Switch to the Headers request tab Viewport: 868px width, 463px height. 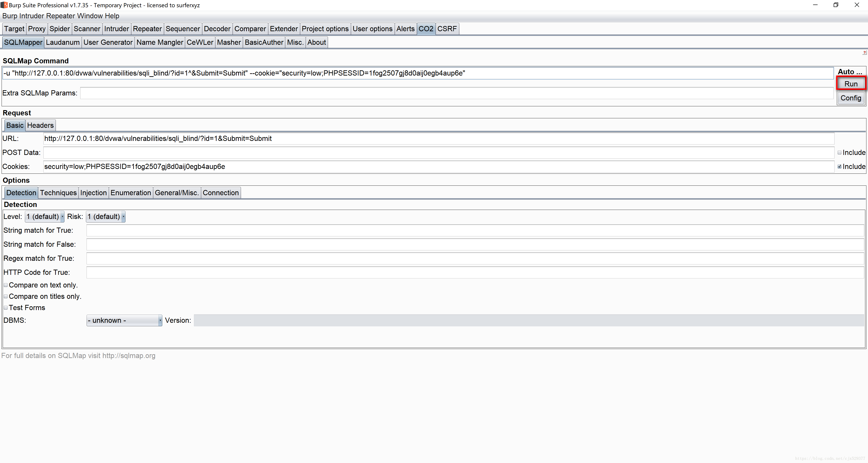pos(40,126)
